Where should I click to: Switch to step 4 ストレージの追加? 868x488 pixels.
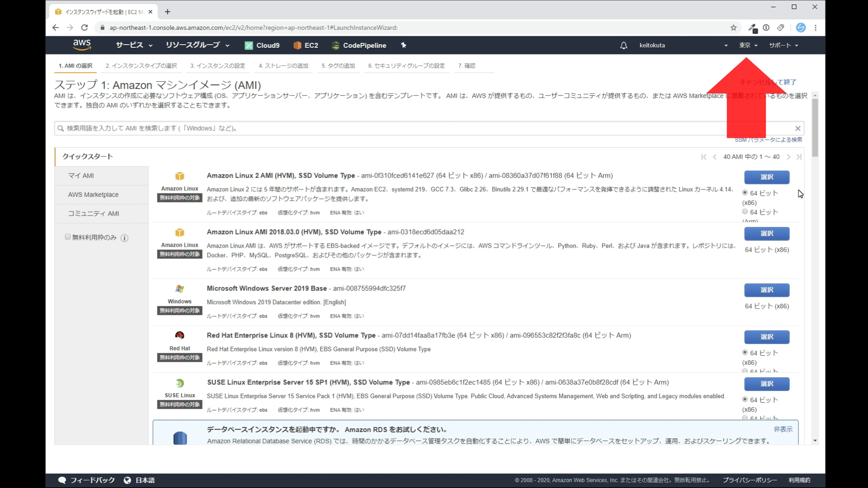pos(283,66)
